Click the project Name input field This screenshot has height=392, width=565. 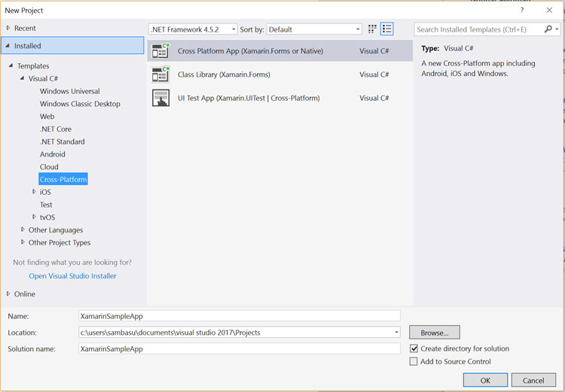tap(240, 316)
